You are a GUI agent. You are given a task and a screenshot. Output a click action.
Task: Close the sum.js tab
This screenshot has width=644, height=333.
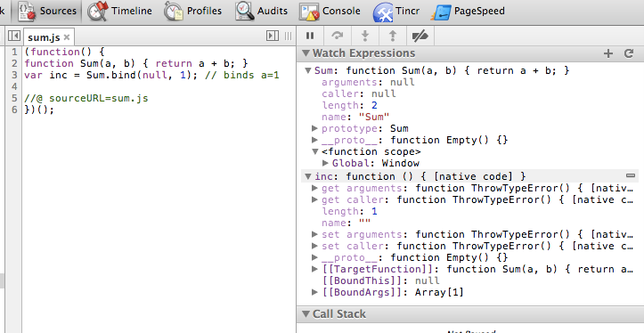(x=67, y=37)
